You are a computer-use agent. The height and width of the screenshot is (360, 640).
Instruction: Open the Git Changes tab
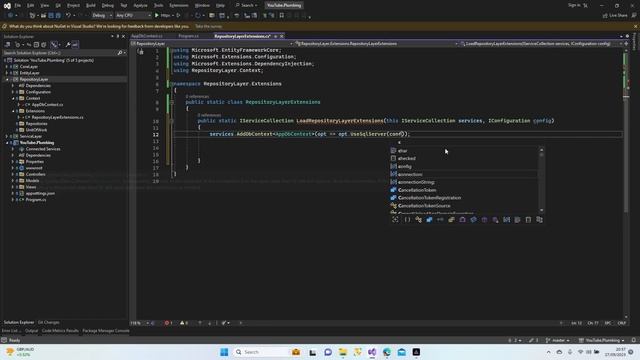click(x=49, y=322)
